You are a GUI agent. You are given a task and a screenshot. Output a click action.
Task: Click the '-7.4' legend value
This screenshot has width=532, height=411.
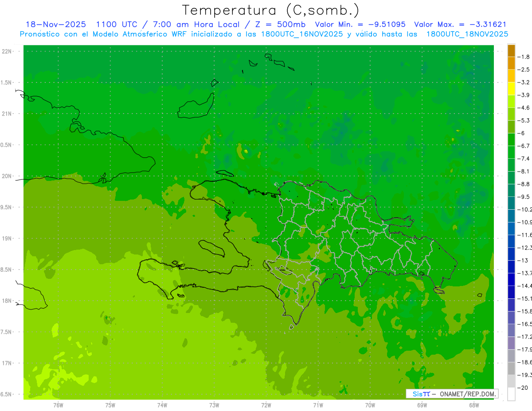tap(524, 159)
